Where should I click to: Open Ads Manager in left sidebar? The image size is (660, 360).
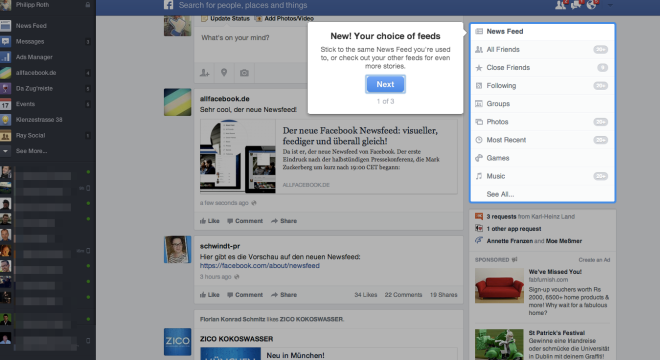[34, 57]
